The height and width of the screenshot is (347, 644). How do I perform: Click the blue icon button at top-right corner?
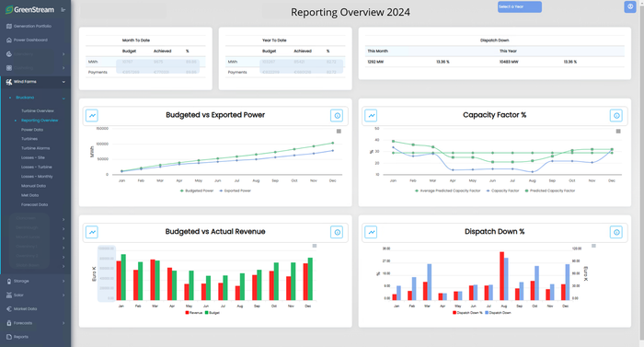[630, 6]
